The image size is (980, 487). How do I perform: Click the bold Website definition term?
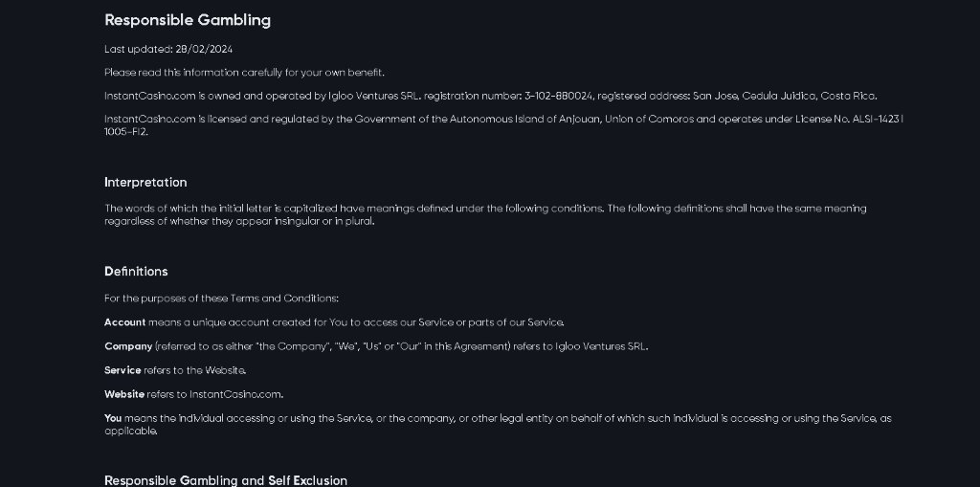pyautogui.click(x=124, y=394)
